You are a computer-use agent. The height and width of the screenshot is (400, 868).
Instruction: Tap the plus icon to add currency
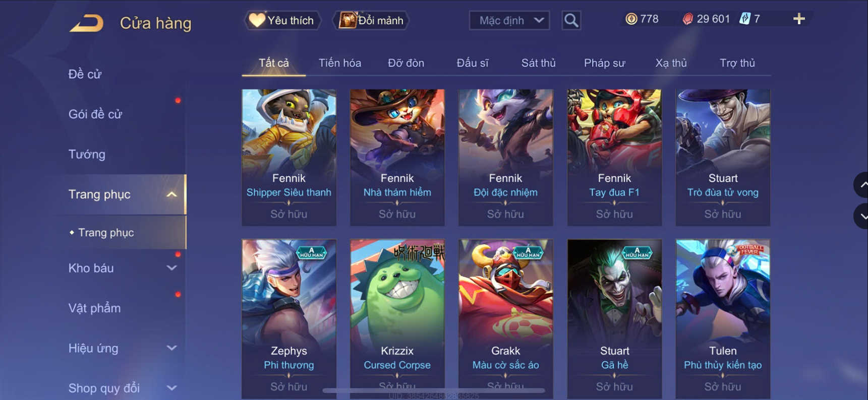(799, 19)
